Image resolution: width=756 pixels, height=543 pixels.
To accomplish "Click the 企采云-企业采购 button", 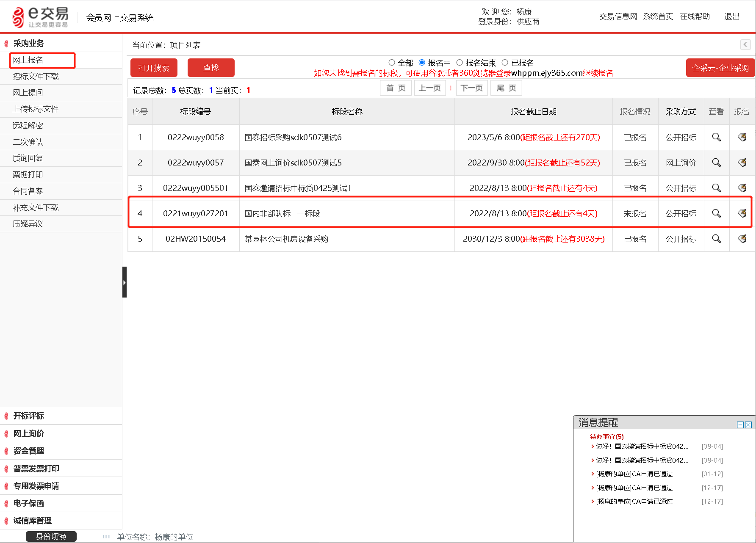I will [720, 68].
